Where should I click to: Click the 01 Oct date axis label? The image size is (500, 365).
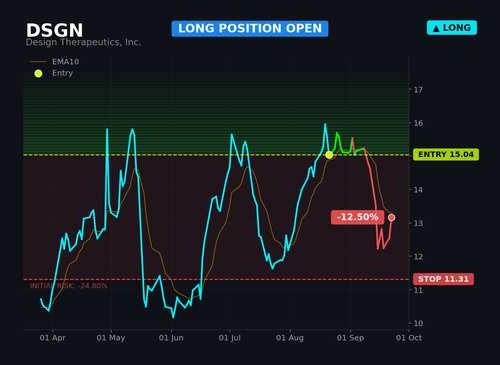409,338
